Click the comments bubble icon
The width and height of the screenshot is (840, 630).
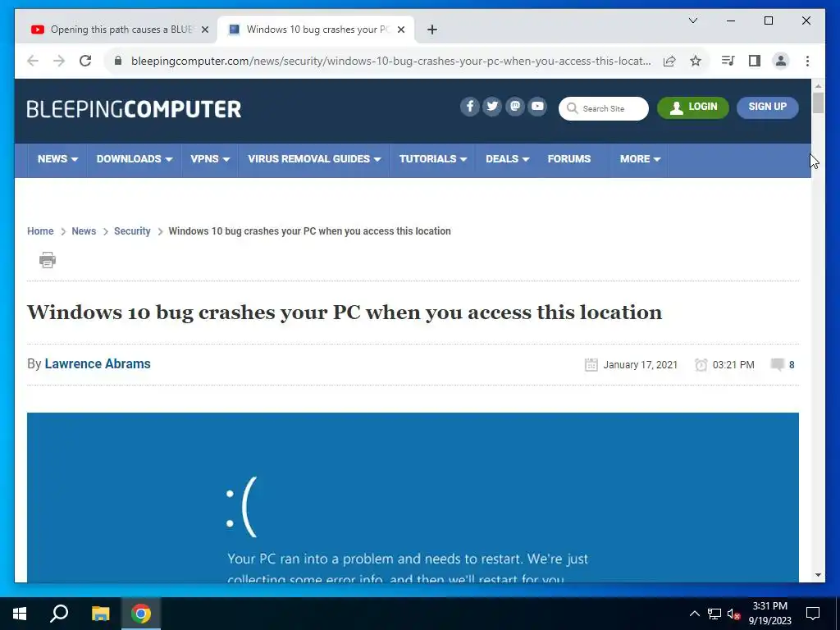tap(778, 365)
